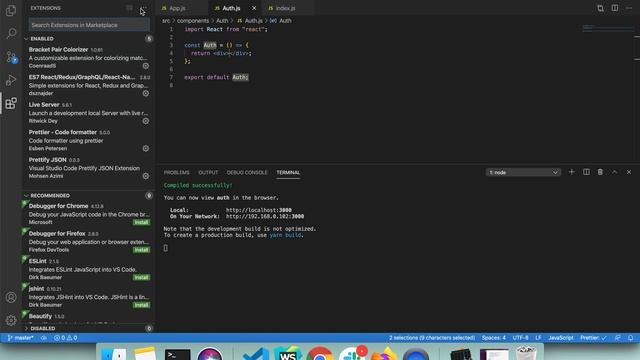Image resolution: width=640 pixels, height=360 pixels.
Task: Open Source Control view in activity bar
Action: pyautogui.click(x=11, y=57)
